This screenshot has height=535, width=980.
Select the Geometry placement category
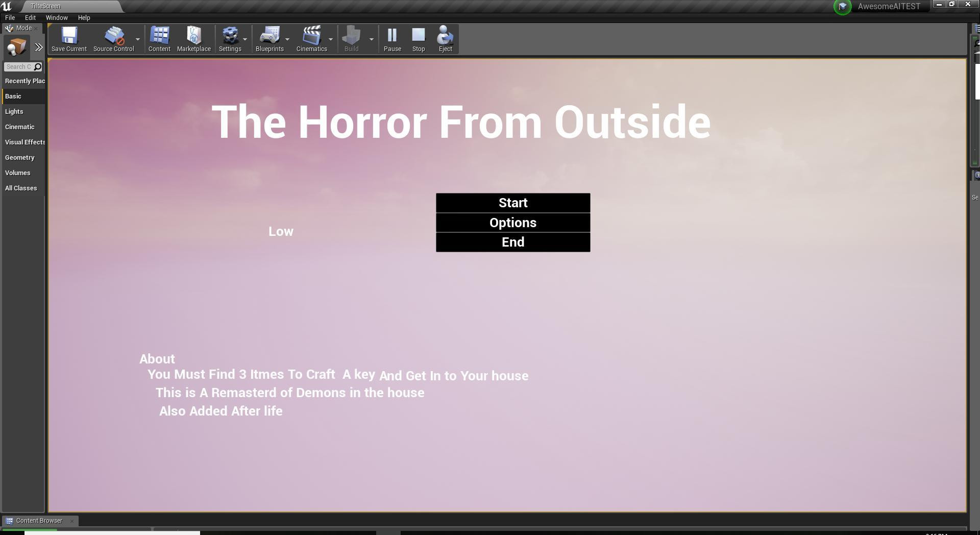[24, 158]
